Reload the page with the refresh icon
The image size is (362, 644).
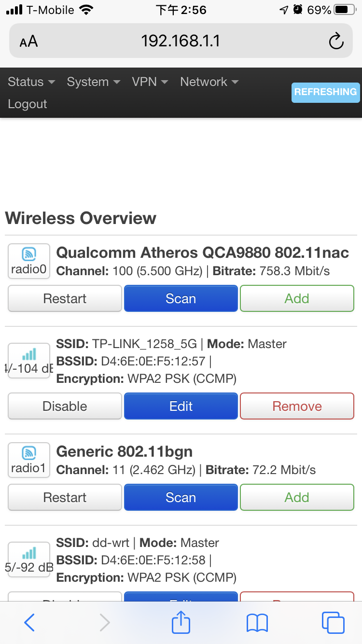pos(336,41)
